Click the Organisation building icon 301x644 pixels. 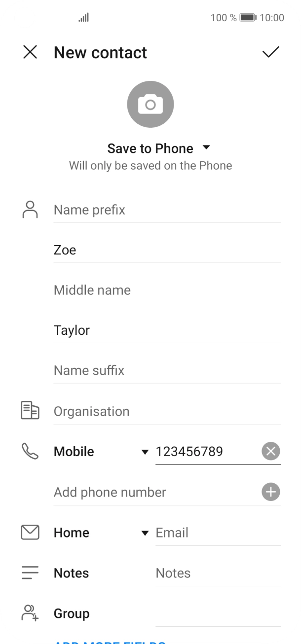[30, 410]
